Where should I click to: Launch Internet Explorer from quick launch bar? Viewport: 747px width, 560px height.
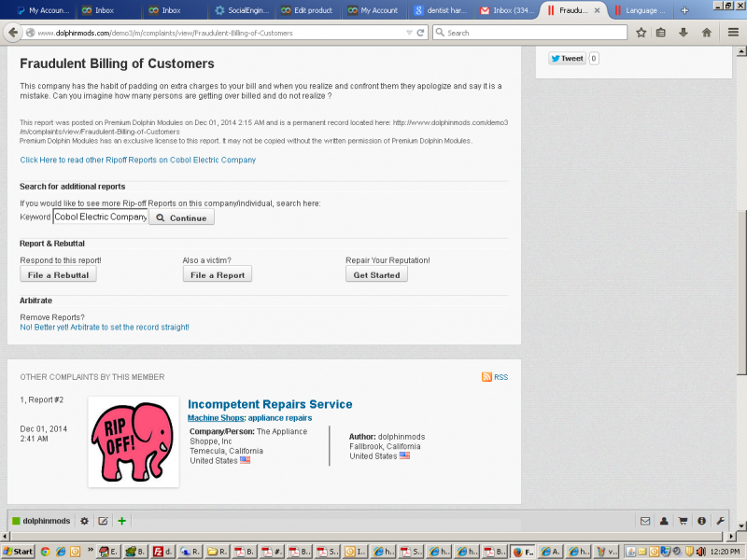[61, 552]
